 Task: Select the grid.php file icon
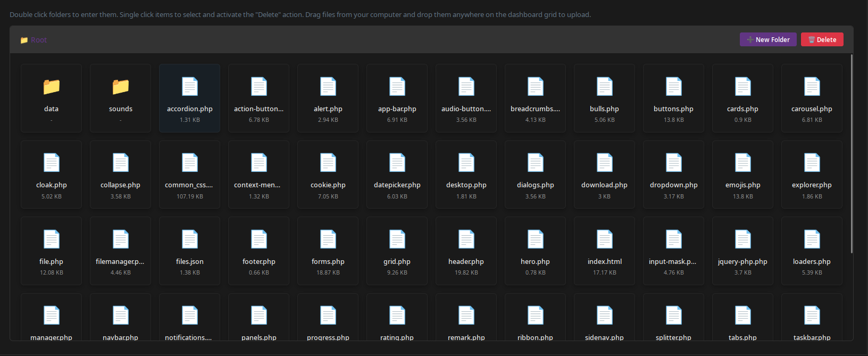(x=397, y=239)
